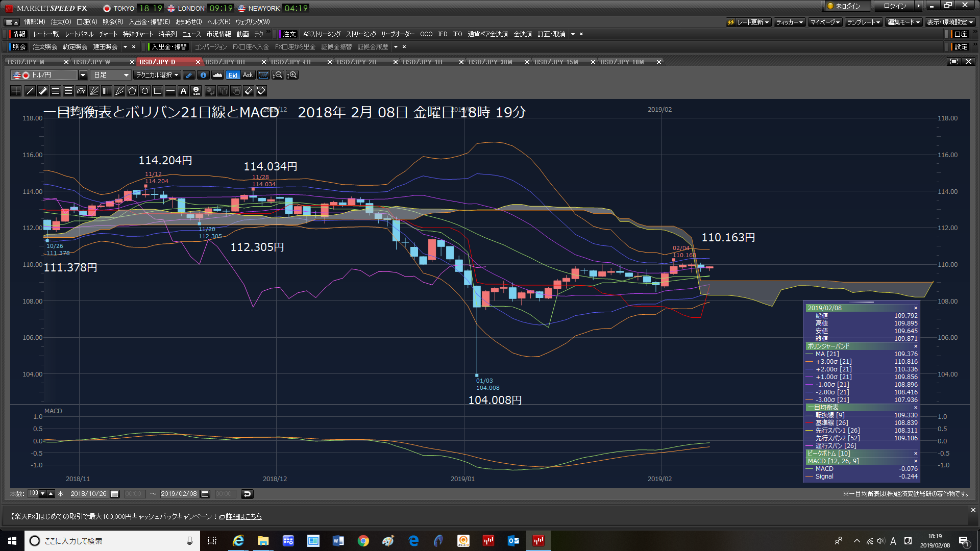This screenshot has width=980, height=551.
Task: Remove the ボリンジャーバンド indicator from legend
Action: 916,346
